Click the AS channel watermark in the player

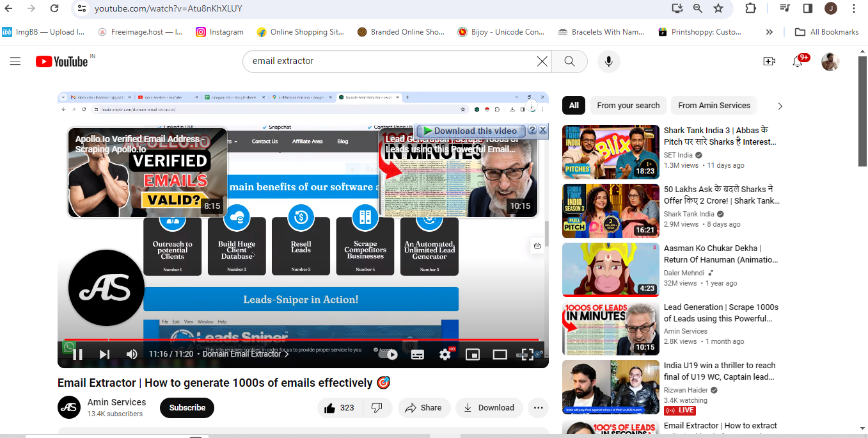click(x=107, y=288)
